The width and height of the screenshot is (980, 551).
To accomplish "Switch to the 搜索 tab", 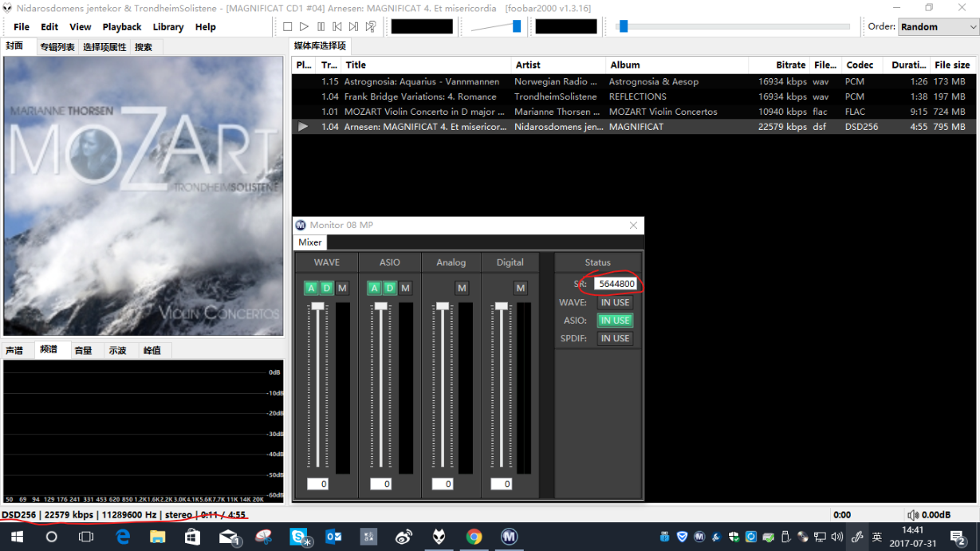I will point(144,47).
